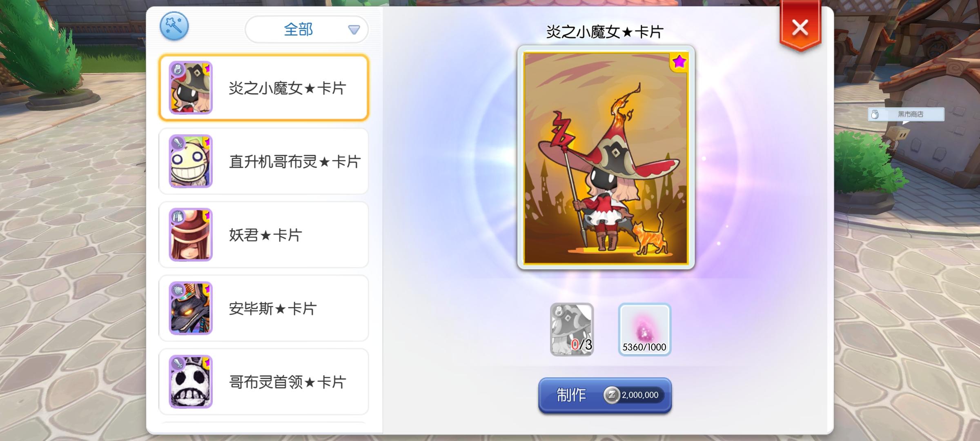Click the purple star badge on card
This screenshot has height=441, width=980.
tap(679, 62)
